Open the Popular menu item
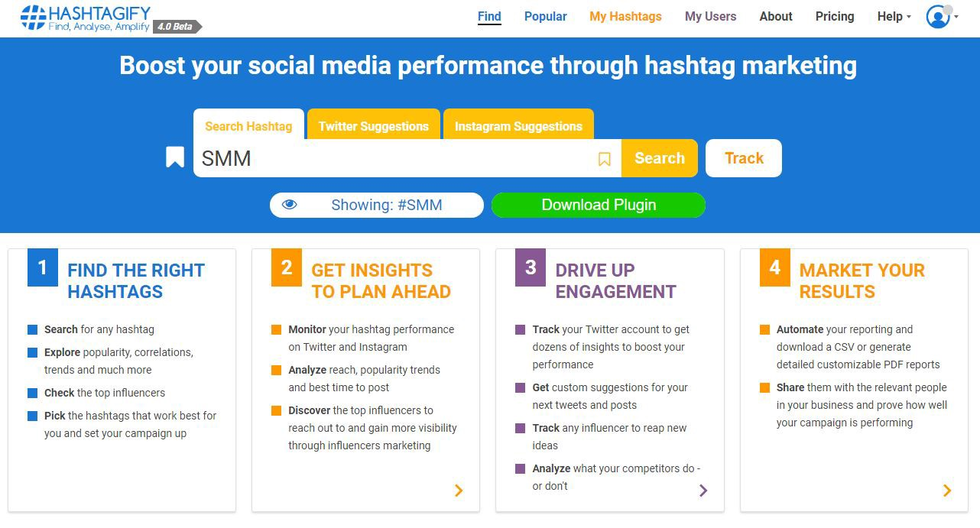Image resolution: width=980 pixels, height=528 pixels. (x=545, y=17)
